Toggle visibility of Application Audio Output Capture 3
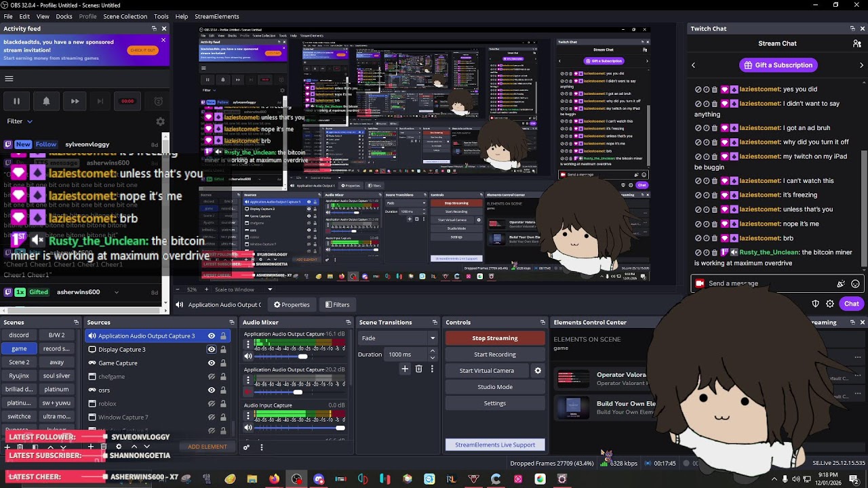The height and width of the screenshot is (488, 868). click(212, 335)
